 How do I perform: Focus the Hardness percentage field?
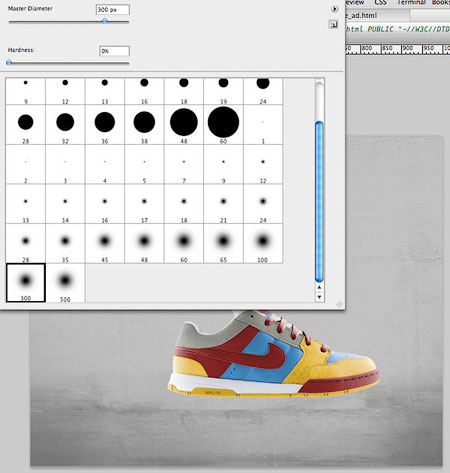tap(115, 51)
